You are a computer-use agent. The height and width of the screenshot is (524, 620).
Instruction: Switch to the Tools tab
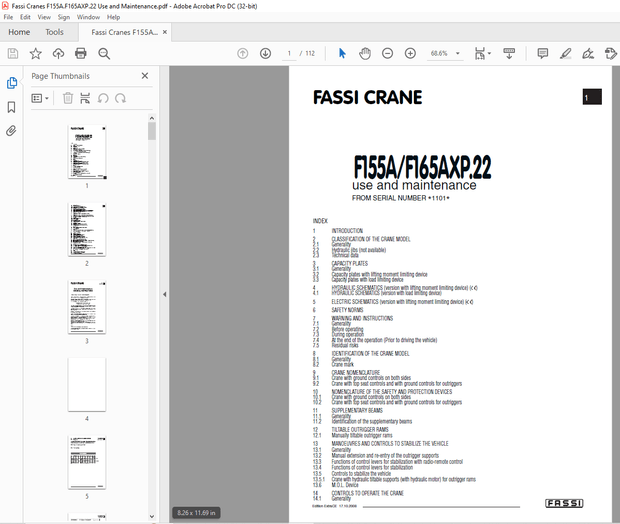tap(54, 32)
